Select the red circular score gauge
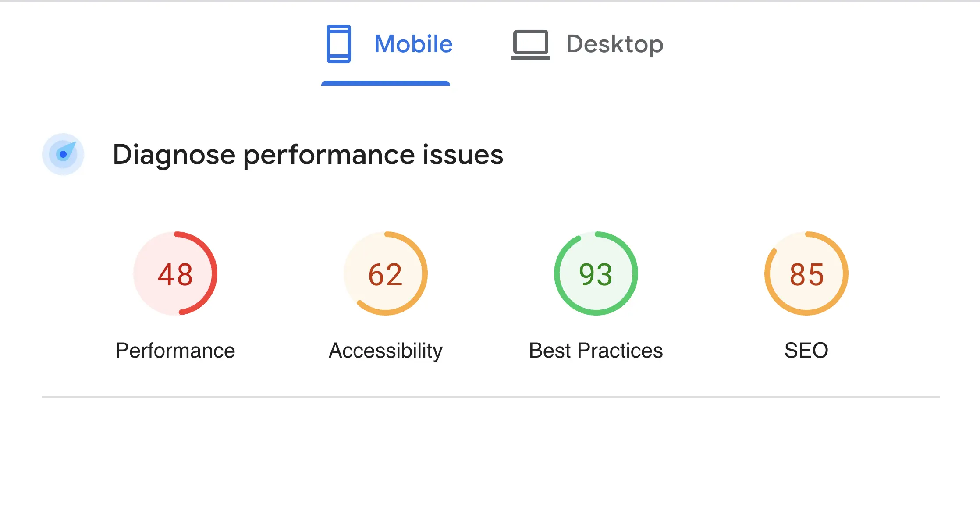This screenshot has height=525, width=980. [175, 273]
